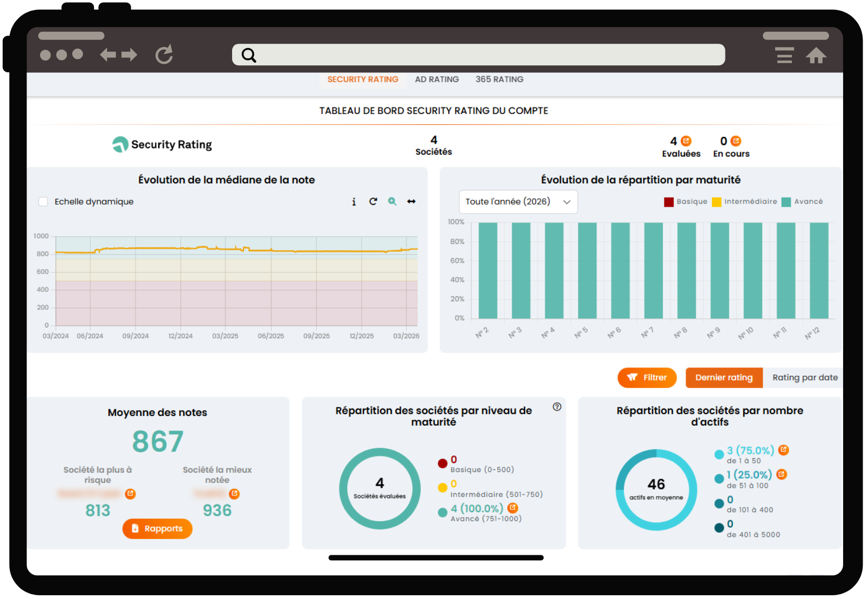This screenshot has height=599, width=868.
Task: Click the browser home icon
Action: point(816,55)
